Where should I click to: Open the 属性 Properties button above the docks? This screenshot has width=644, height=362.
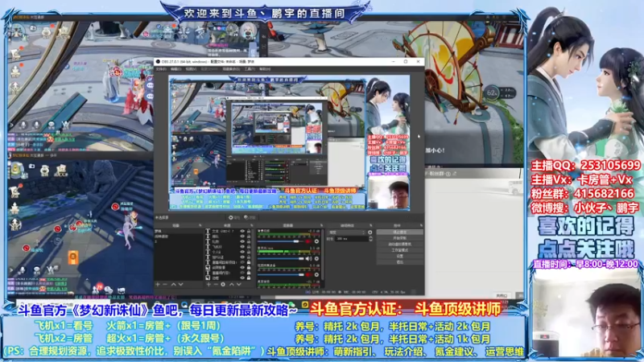(234, 217)
